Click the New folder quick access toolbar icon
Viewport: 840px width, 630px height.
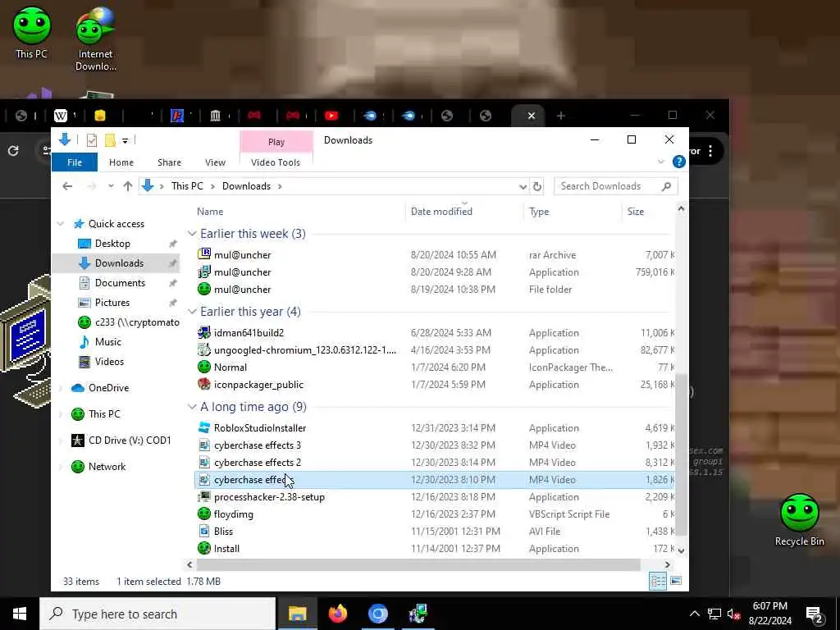[x=110, y=140]
